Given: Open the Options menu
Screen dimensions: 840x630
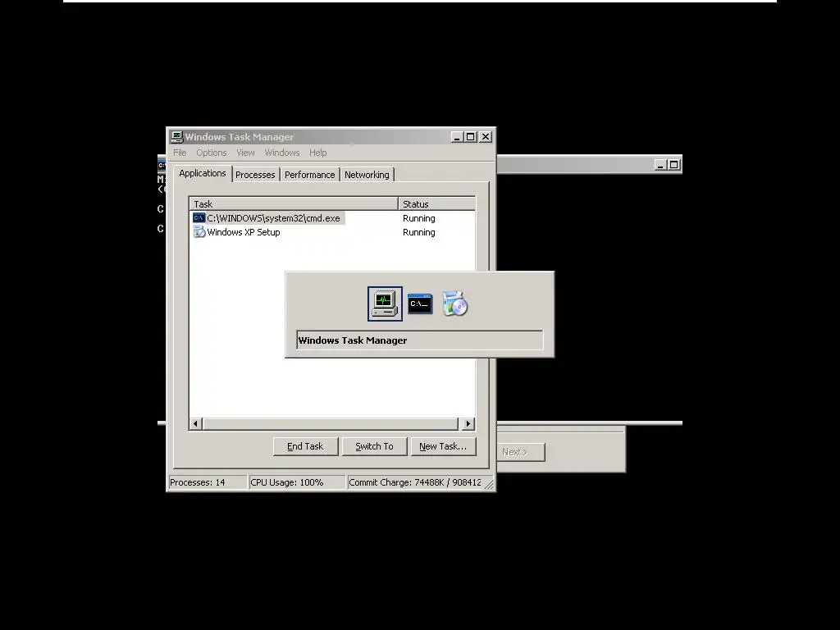Looking at the screenshot, I should tap(211, 153).
